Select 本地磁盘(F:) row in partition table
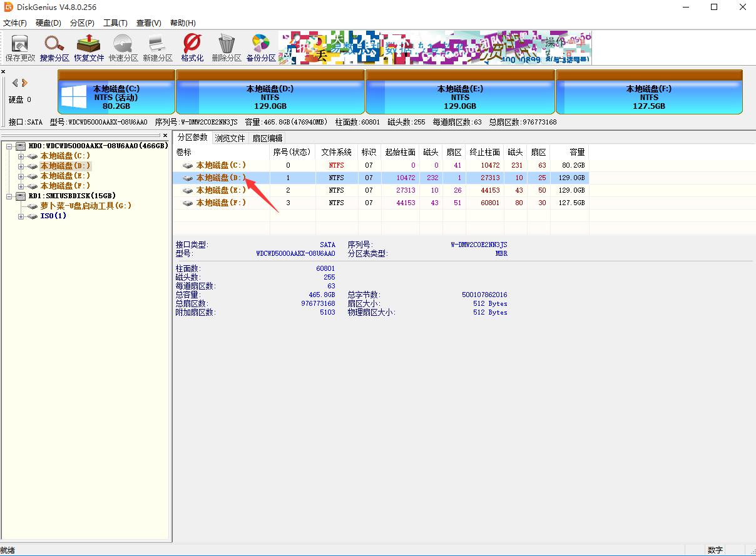This screenshot has height=556, width=756. pos(221,203)
